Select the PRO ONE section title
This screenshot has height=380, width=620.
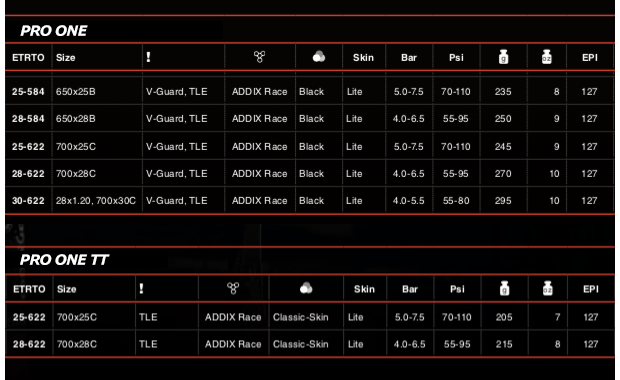point(54,31)
